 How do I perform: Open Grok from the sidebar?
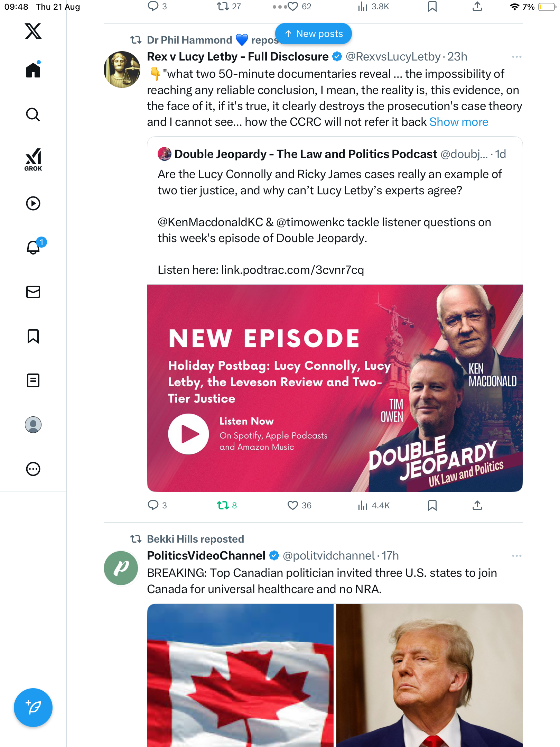(x=33, y=160)
